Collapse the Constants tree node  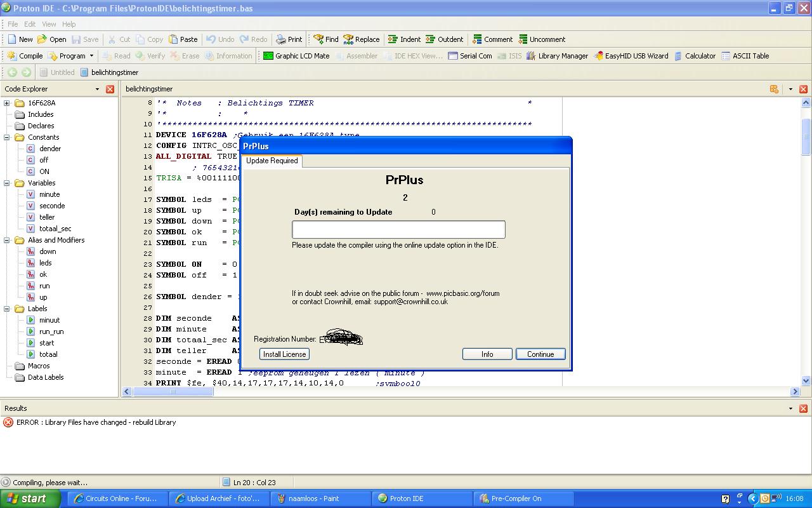coord(7,137)
